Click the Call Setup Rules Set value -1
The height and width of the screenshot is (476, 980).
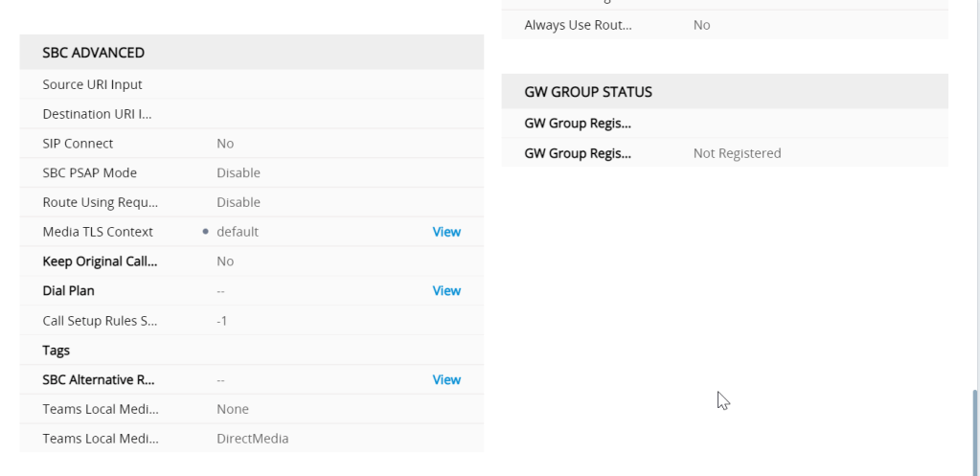[221, 321]
